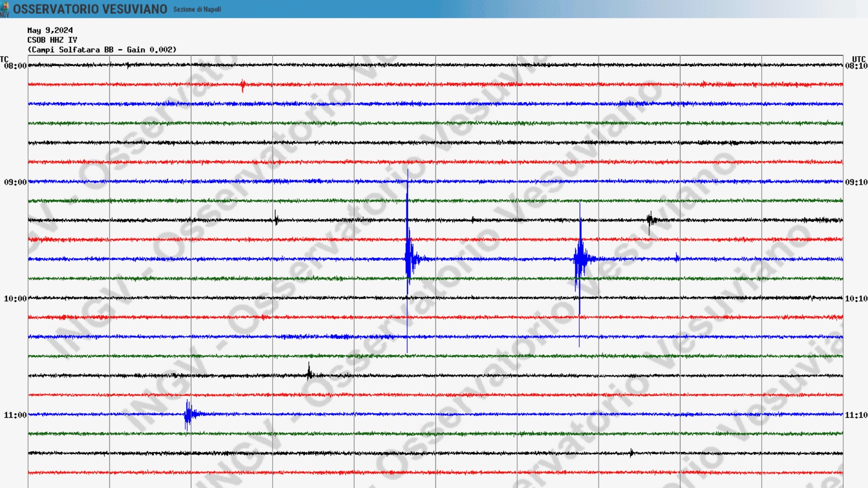Click the CSOB HHZ IV station label
The width and height of the screenshot is (868, 488).
[x=52, y=40]
